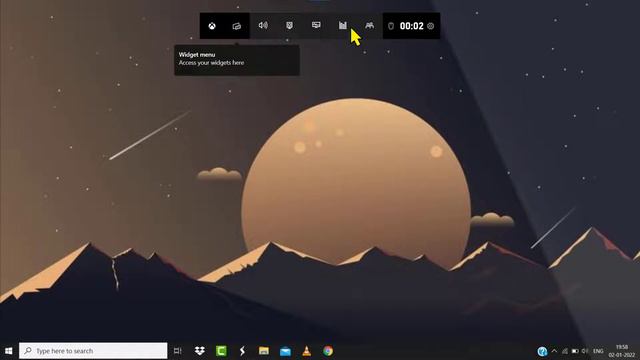Open the Resources bar-chart widget icon
The height and width of the screenshot is (360, 640).
pyautogui.click(x=343, y=25)
